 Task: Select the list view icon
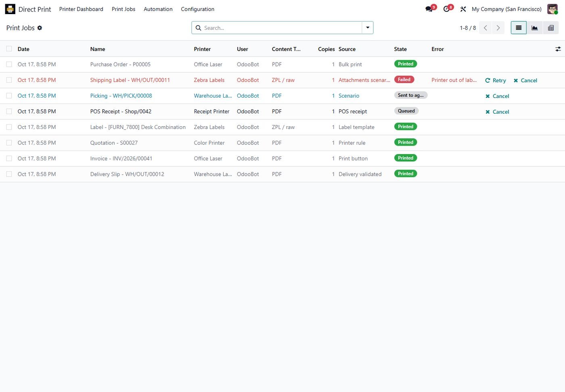point(519,28)
